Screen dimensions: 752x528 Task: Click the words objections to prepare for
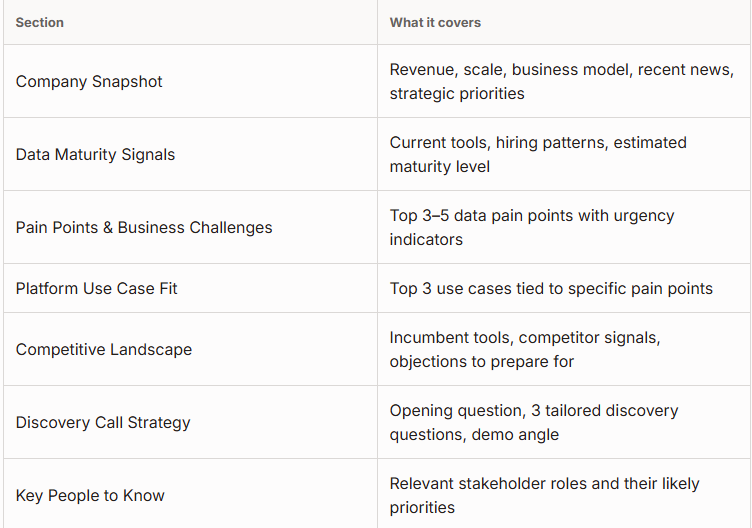tap(482, 361)
